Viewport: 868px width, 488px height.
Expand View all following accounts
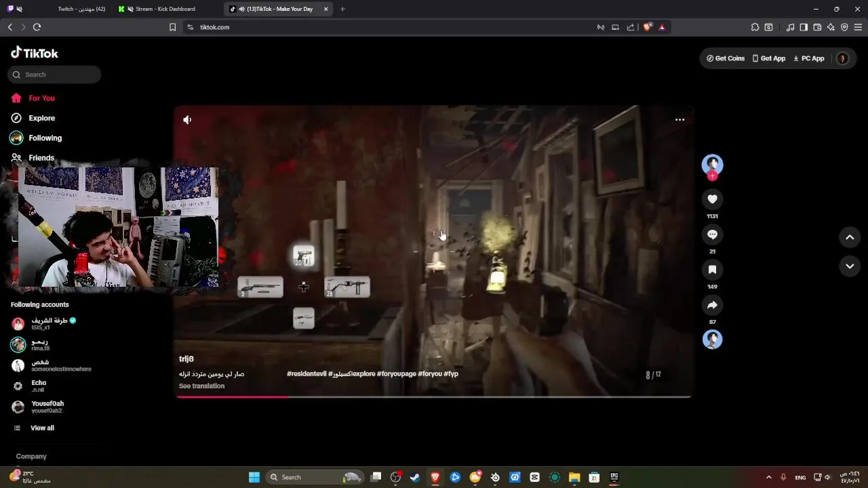[34, 428]
